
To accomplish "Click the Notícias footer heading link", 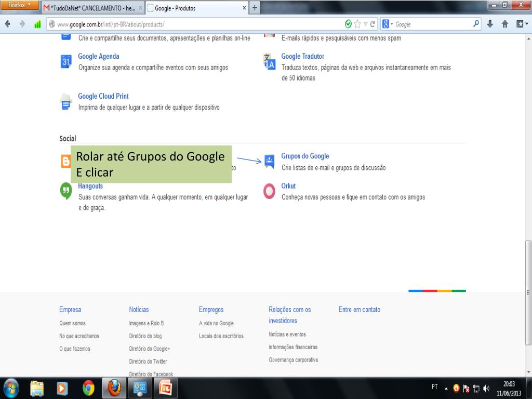I will click(139, 310).
